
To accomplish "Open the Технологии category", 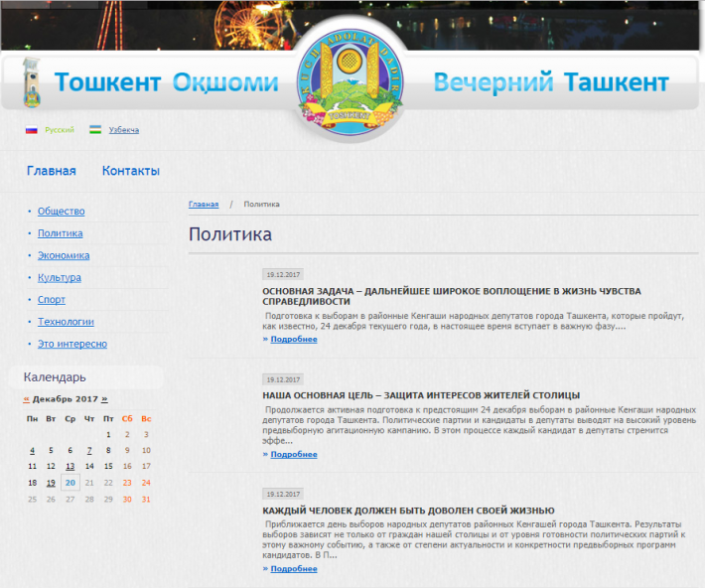I will coord(66,322).
